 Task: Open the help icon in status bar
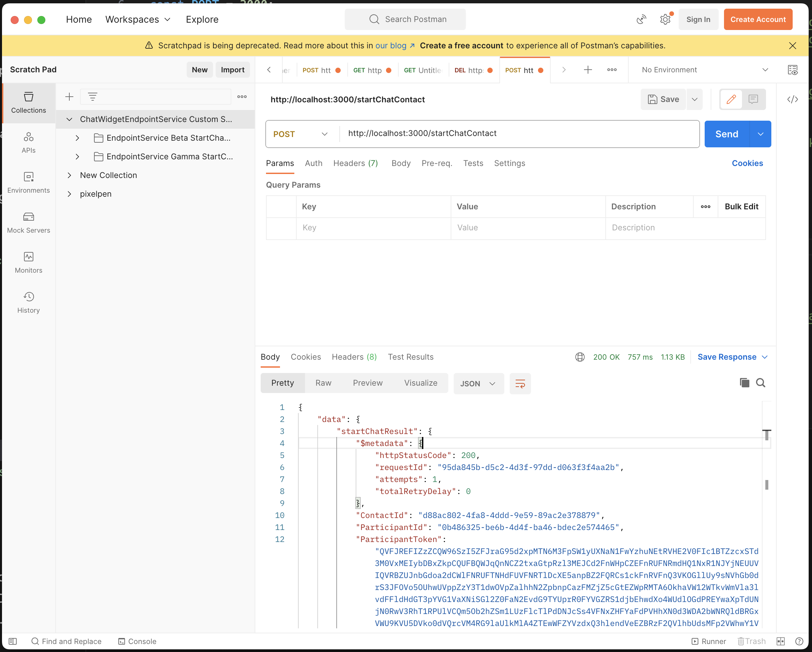pos(799,641)
